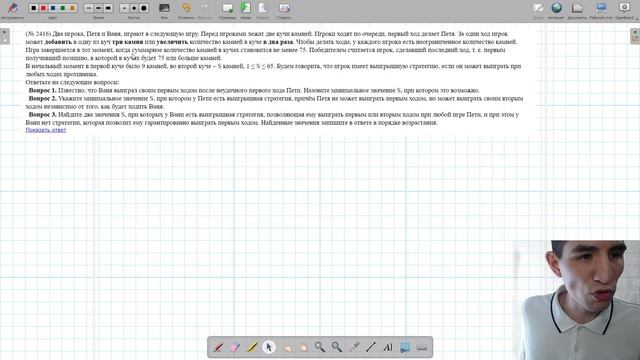The height and width of the screenshot is (360, 640).
Task: Click the bold text Вопрос 1.
Action: point(42,90)
